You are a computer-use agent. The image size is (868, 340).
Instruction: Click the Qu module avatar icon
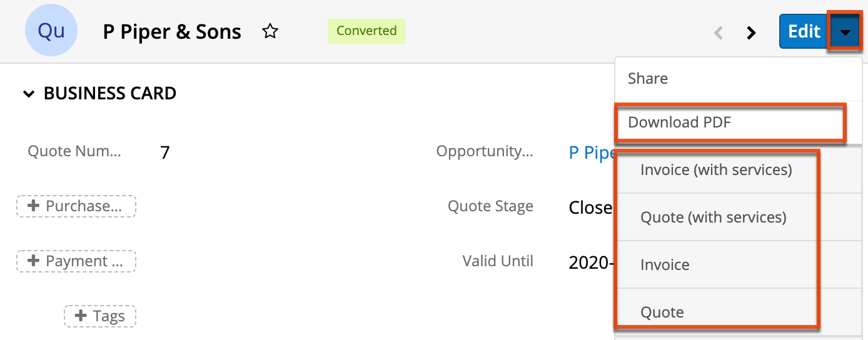click(x=51, y=31)
